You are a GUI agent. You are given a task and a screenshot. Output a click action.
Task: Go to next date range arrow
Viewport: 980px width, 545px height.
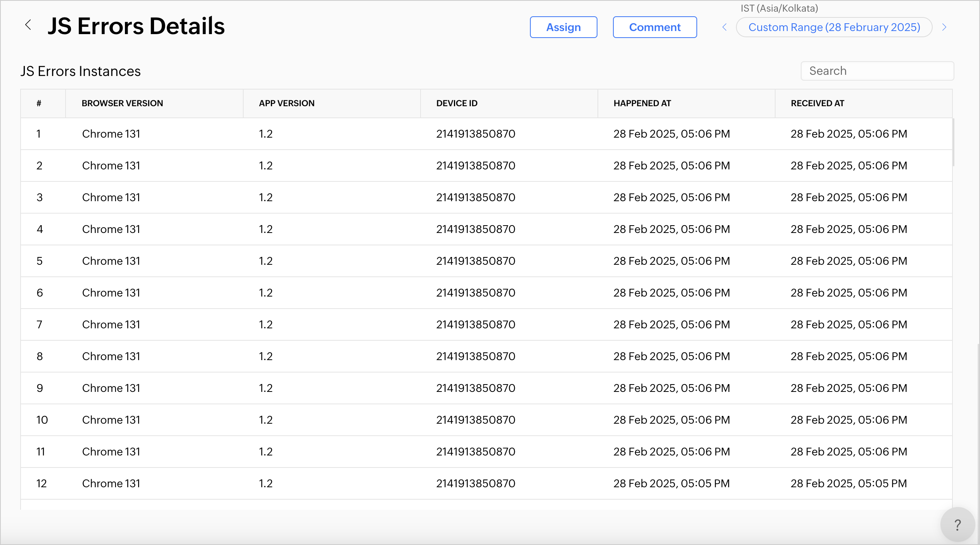click(x=944, y=27)
